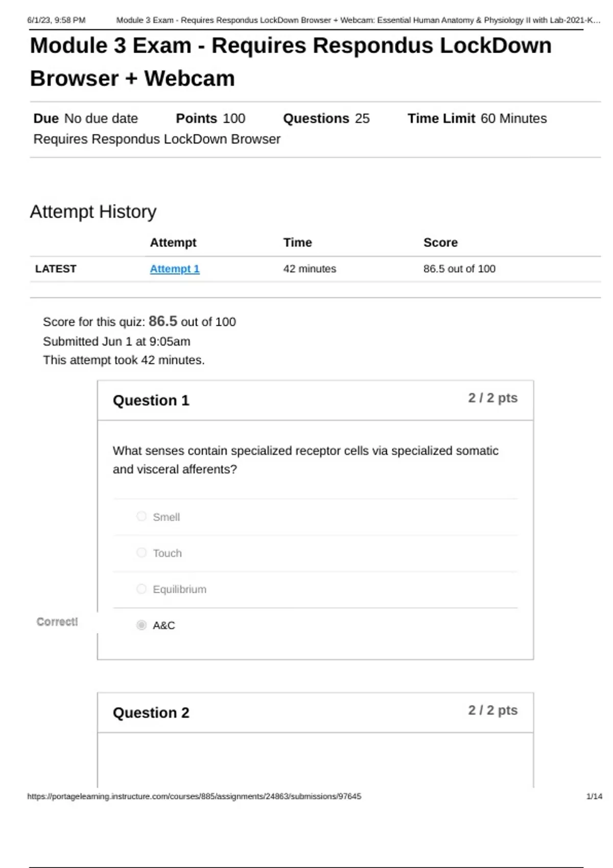Click Question 1's 2 / 2 pts label

[492, 398]
